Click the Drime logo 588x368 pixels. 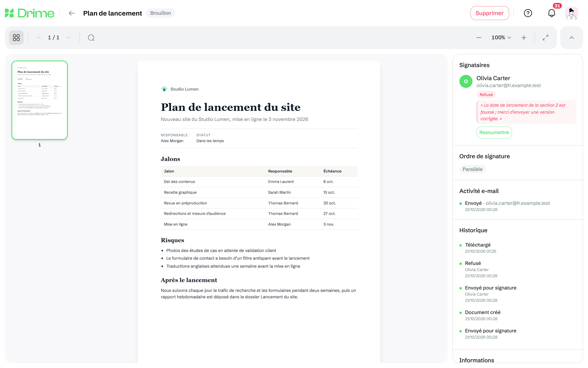[29, 13]
